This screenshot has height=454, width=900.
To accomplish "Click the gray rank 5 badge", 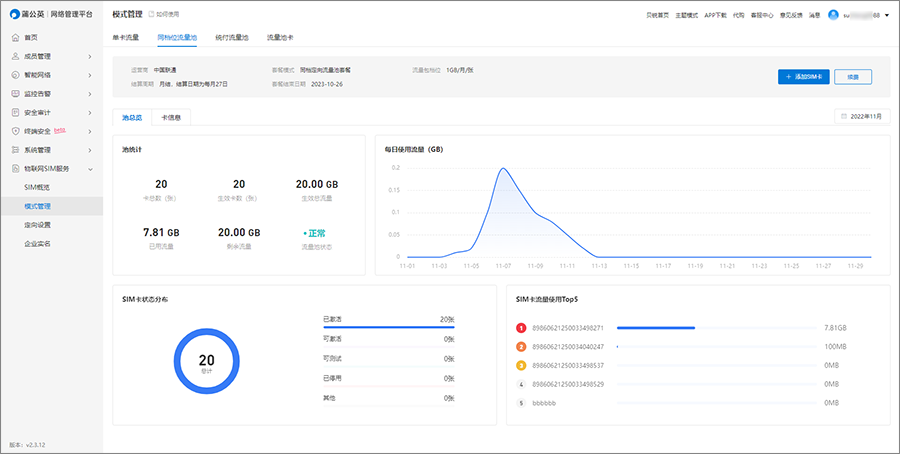I will (x=521, y=403).
